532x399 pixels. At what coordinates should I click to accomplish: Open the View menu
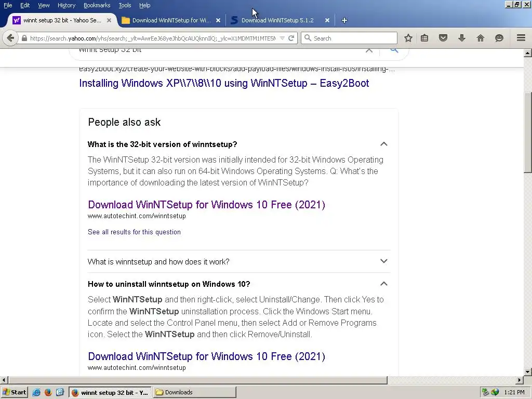point(44,5)
